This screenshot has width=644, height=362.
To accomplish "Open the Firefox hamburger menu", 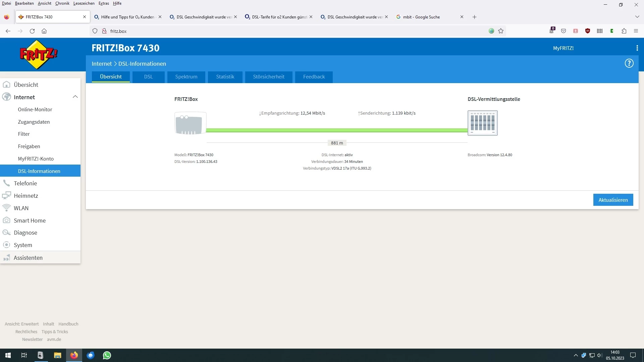I will (x=636, y=31).
